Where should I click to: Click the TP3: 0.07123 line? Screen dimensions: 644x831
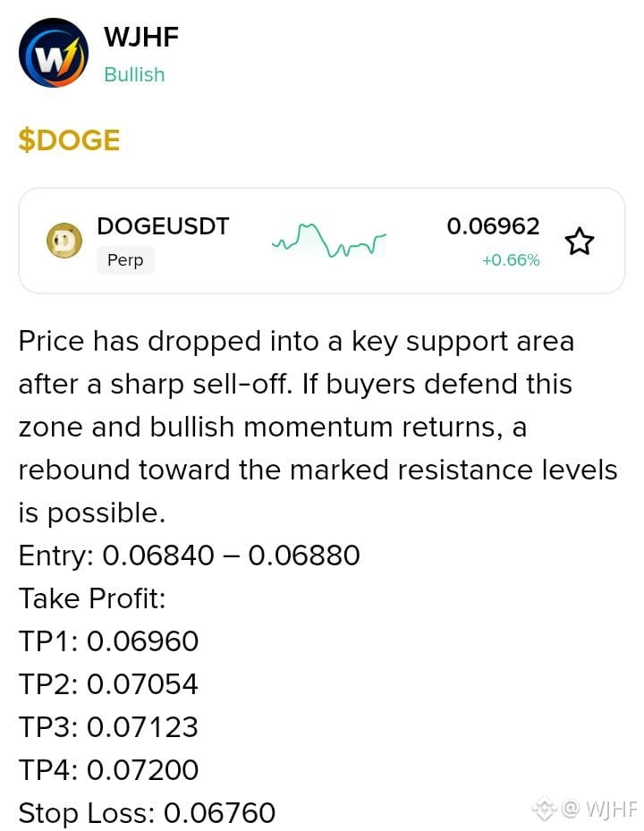pos(108,726)
